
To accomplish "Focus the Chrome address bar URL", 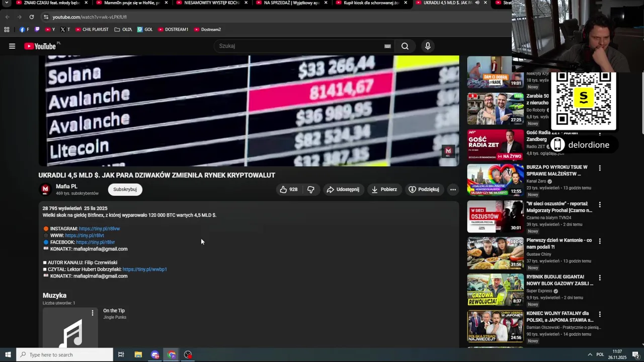I will point(90,17).
